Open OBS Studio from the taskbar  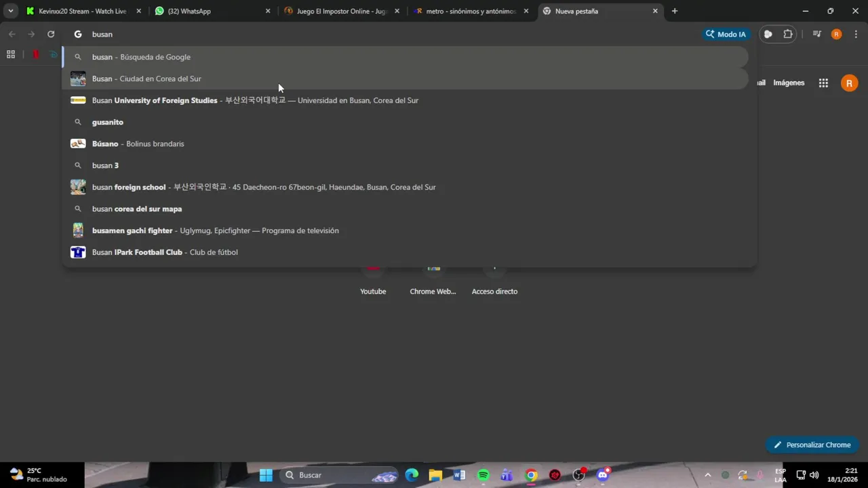[x=579, y=475]
